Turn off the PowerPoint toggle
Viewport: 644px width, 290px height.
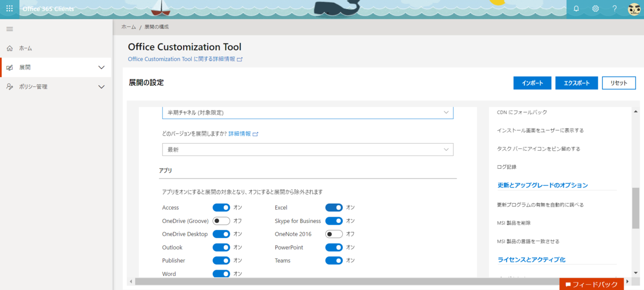coord(334,248)
